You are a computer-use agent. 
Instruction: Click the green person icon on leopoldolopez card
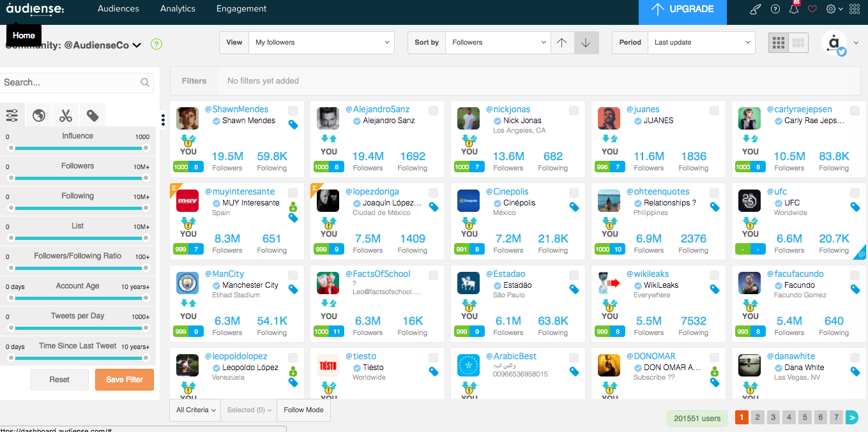(x=293, y=371)
